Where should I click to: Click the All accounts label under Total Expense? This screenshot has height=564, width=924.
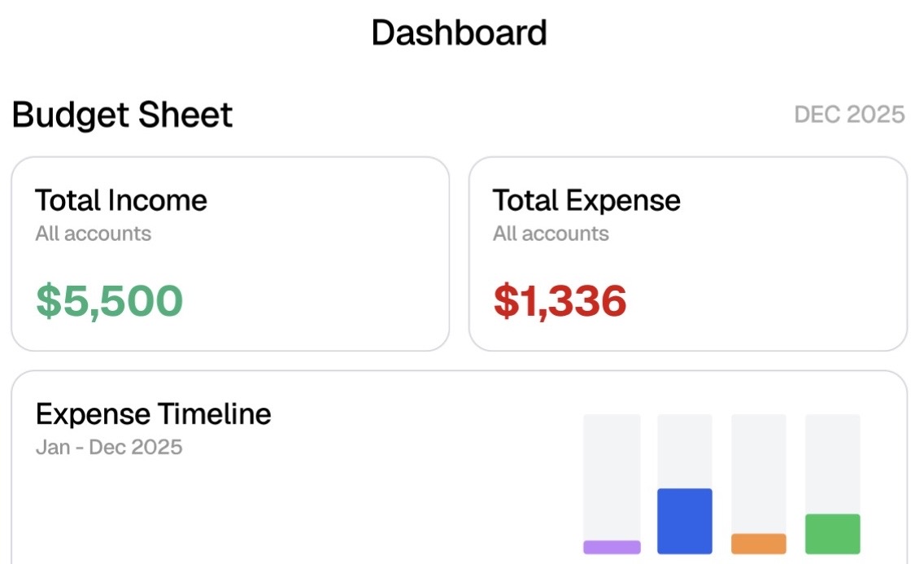point(551,234)
